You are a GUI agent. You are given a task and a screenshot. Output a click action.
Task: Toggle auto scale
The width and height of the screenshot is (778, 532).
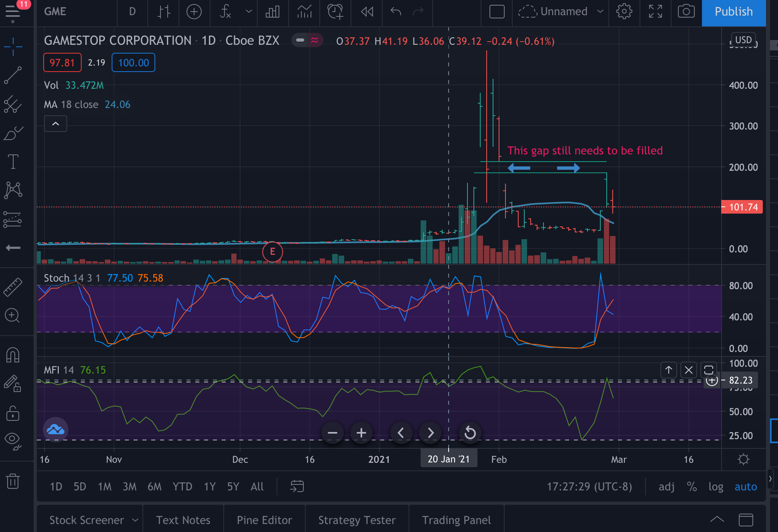tap(746, 487)
